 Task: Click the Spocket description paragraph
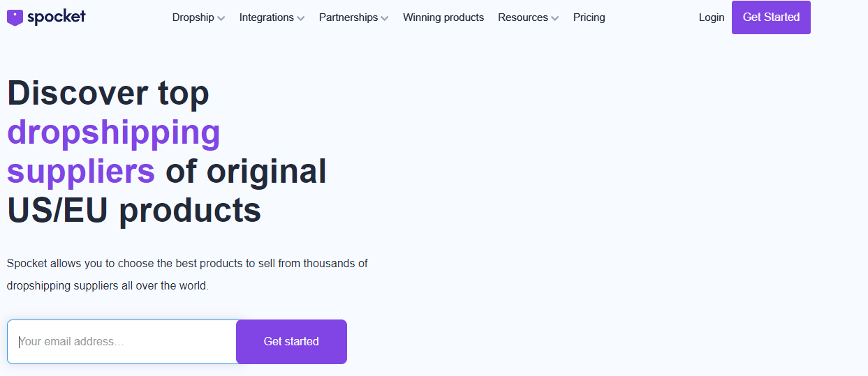(187, 274)
